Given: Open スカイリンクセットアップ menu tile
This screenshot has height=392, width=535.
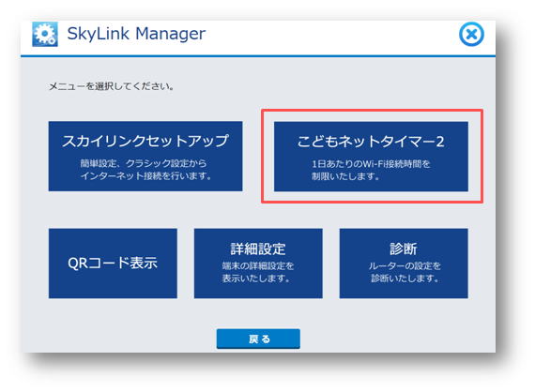Looking at the screenshot, I should [x=145, y=156].
